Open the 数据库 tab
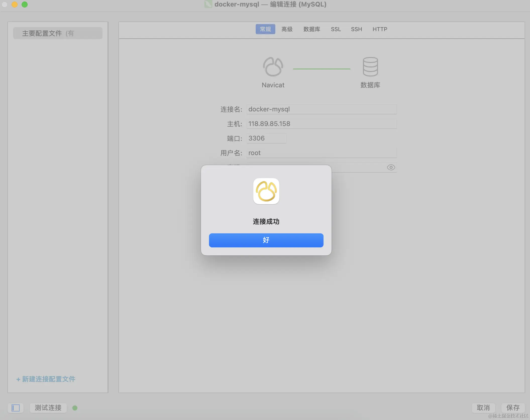This screenshot has width=530, height=420. point(311,29)
